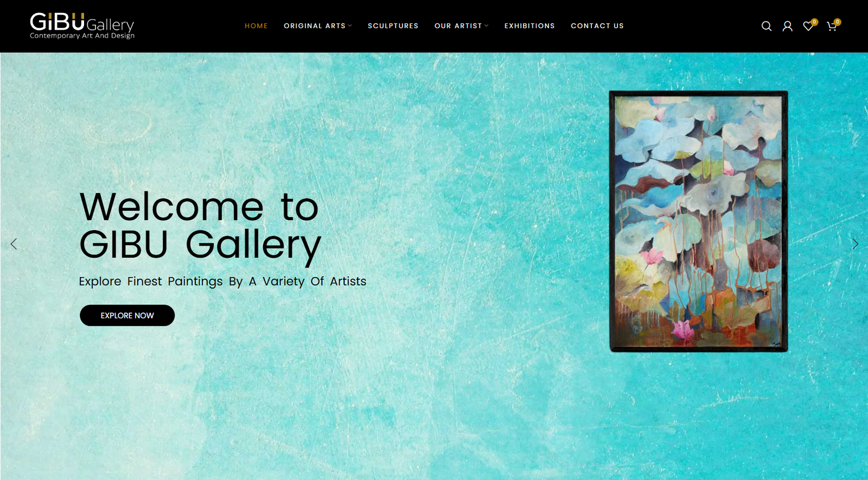Advance to next slide arrow
Screen dimensions: 868x480
point(855,244)
